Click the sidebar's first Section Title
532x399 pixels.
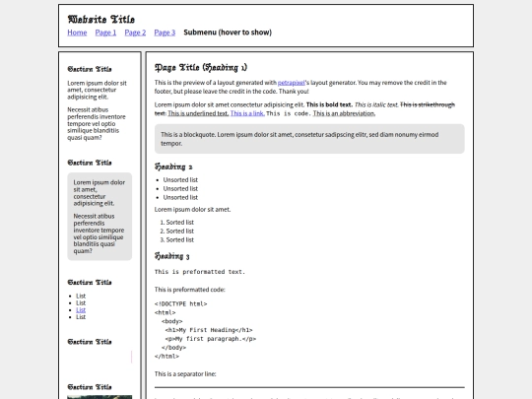click(x=90, y=69)
